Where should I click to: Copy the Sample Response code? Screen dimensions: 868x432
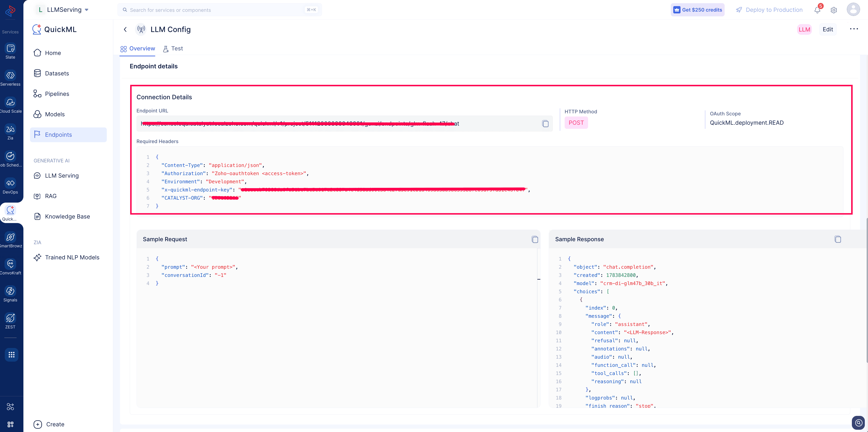[x=838, y=239]
